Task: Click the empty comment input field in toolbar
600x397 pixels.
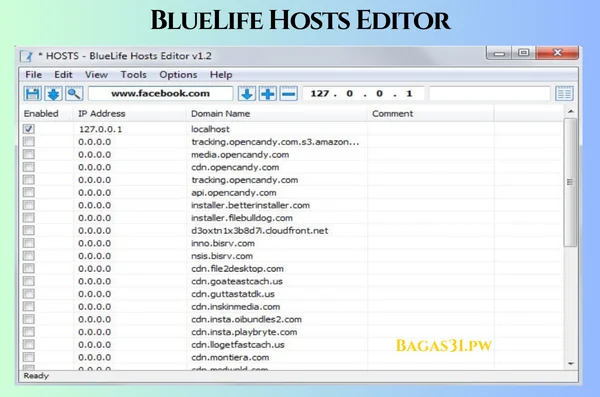Action: (489, 93)
